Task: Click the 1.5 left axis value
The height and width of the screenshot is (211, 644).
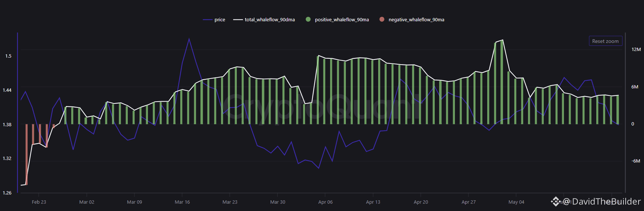Action: 8,56
